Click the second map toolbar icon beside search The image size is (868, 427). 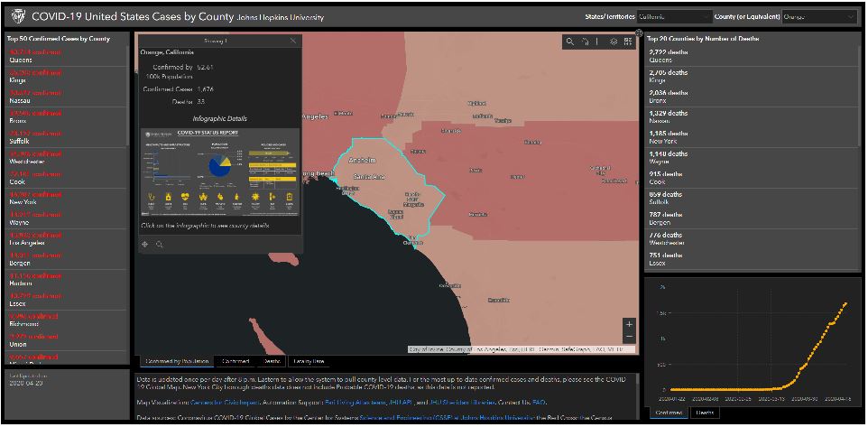pos(585,42)
